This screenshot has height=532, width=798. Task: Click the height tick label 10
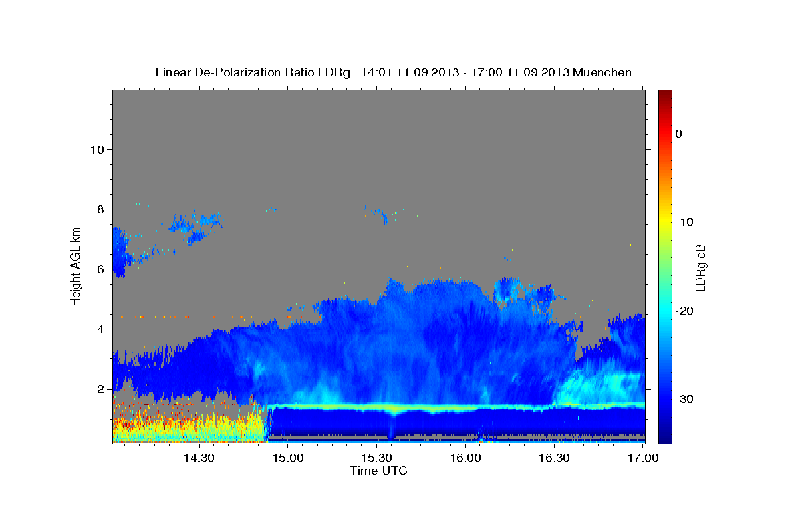click(96, 149)
